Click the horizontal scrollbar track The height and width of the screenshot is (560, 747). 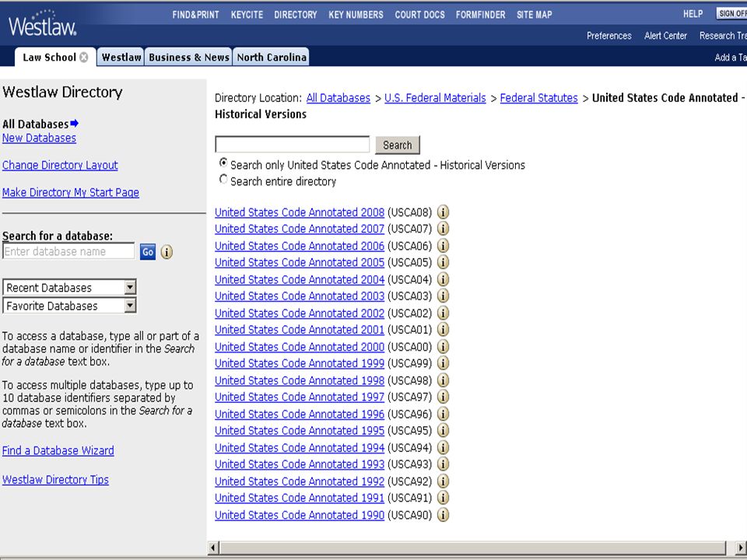(x=472, y=548)
